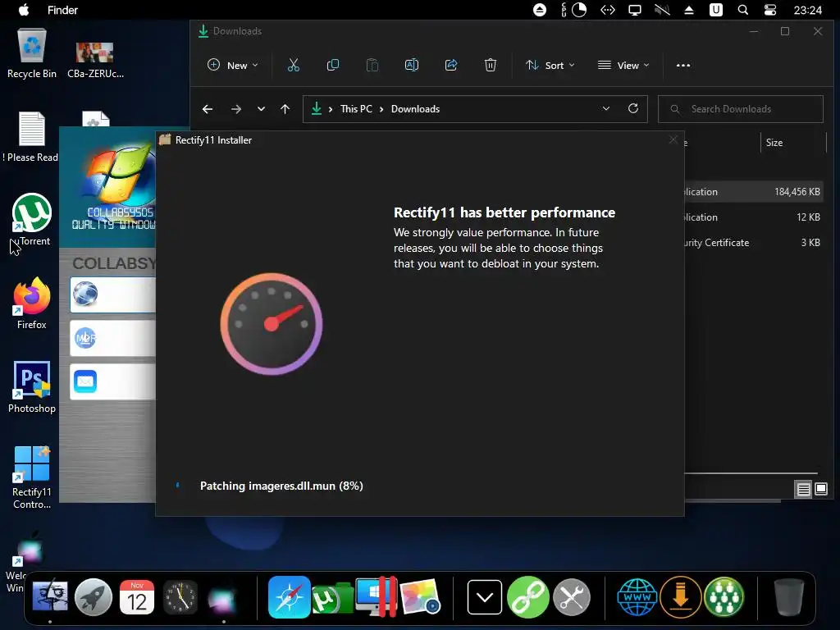Open the New dropdown in Downloads toolbar
The image size is (840, 630).
233,66
